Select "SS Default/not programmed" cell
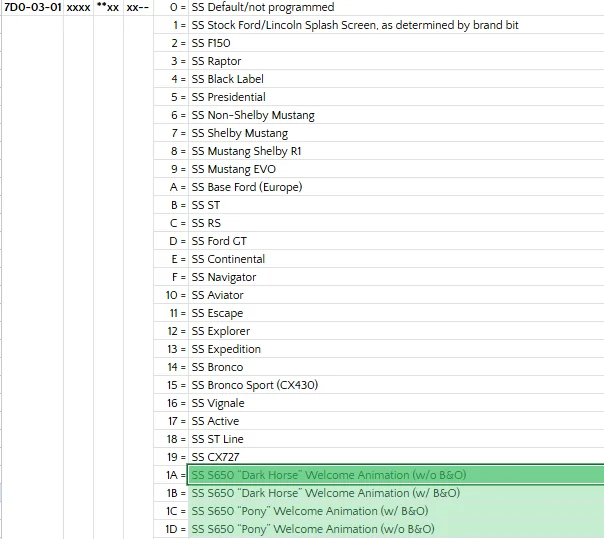 pos(396,7)
